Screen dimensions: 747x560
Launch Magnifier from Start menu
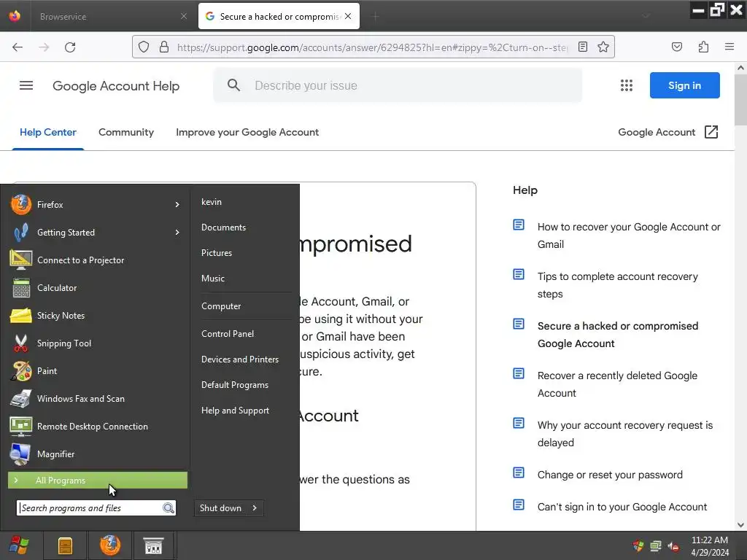pos(55,454)
